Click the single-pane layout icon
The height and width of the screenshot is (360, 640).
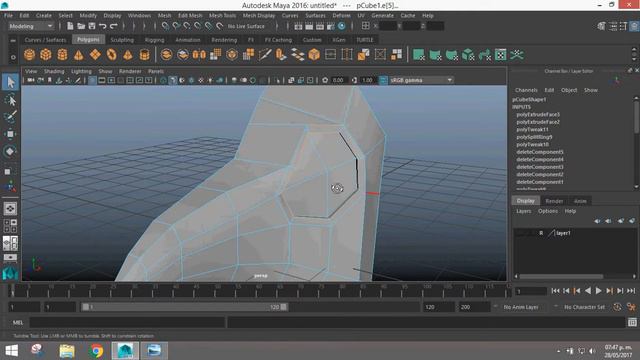pyautogui.click(x=10, y=209)
